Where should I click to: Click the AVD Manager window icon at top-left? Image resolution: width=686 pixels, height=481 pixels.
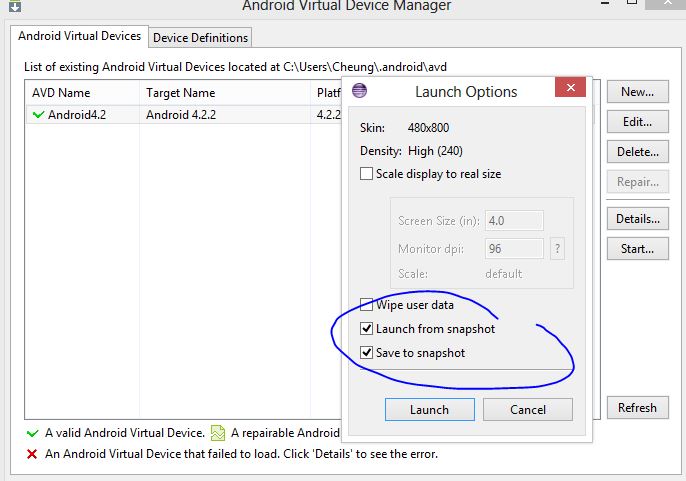tap(15, 6)
